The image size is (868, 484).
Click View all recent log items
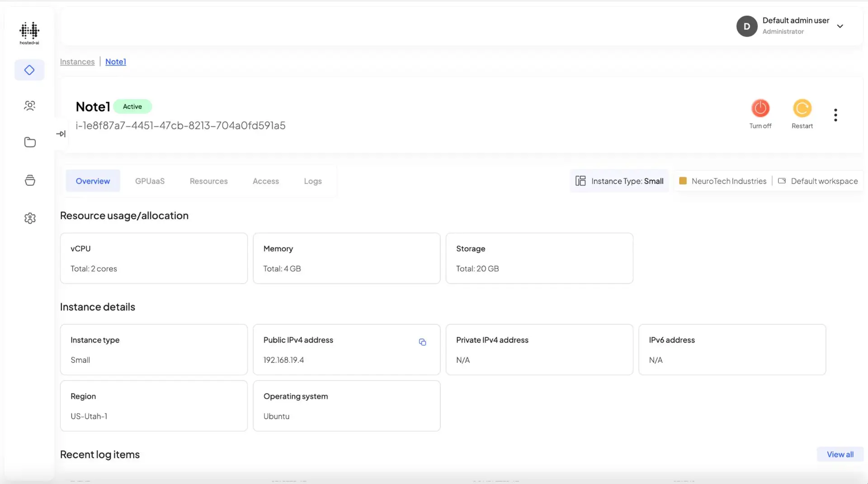point(840,454)
